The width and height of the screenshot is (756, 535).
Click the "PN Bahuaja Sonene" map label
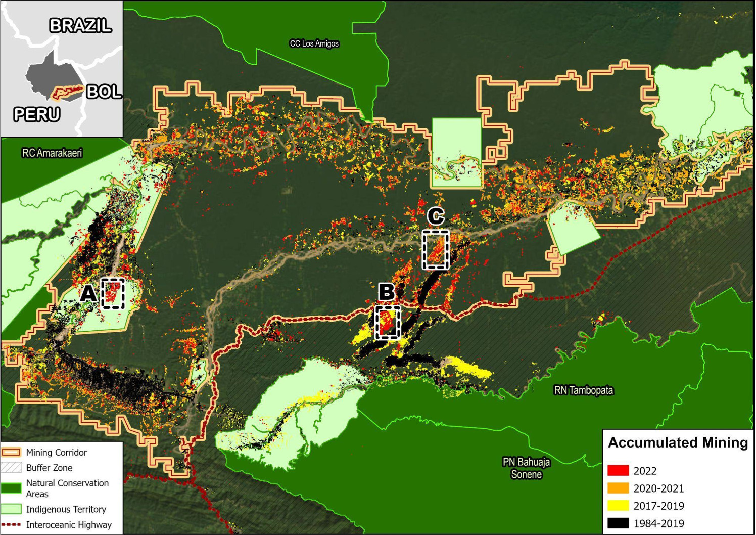point(527,468)
